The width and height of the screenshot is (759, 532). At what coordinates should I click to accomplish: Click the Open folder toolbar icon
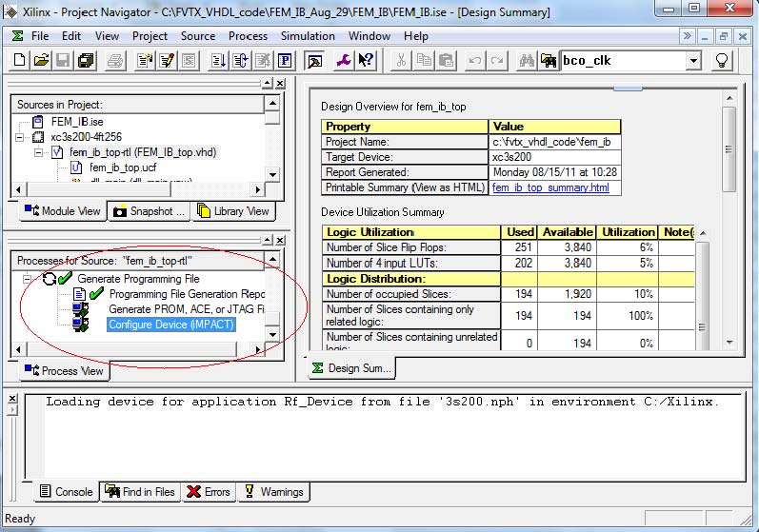pos(40,61)
